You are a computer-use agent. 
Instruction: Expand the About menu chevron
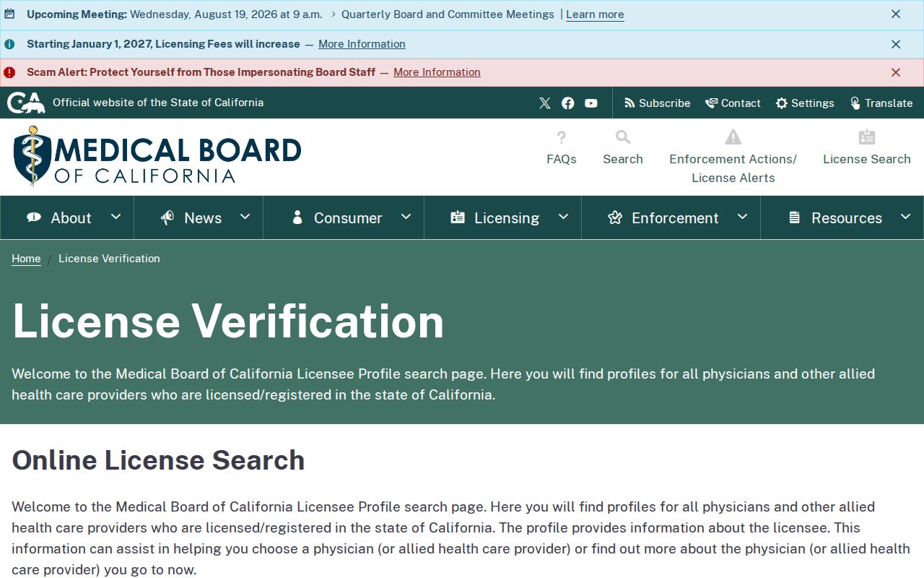point(115,217)
